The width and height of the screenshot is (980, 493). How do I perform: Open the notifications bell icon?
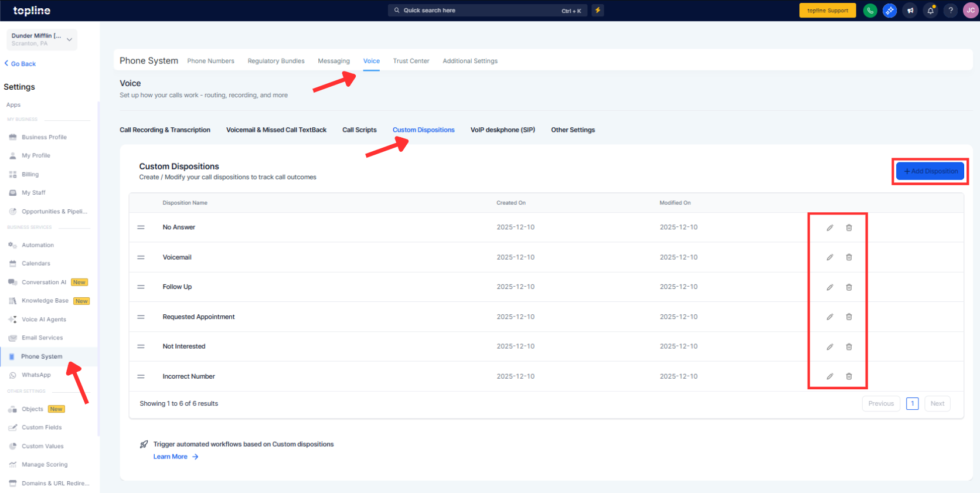point(930,11)
